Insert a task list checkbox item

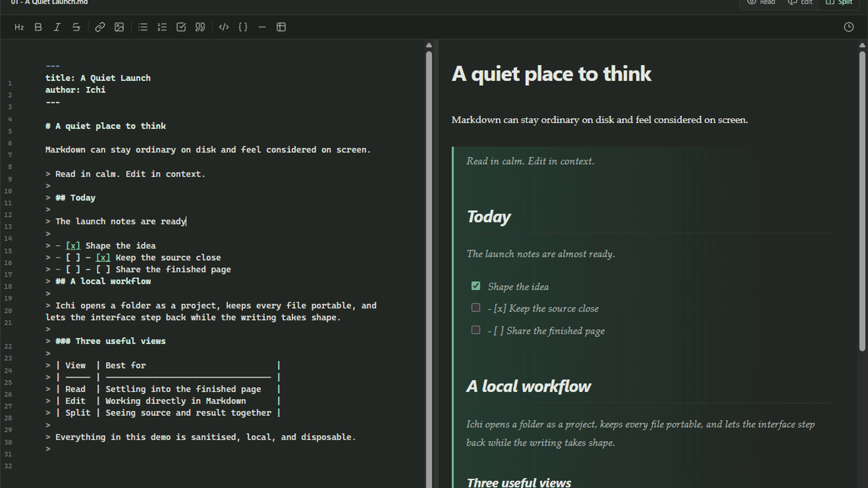[x=181, y=27]
